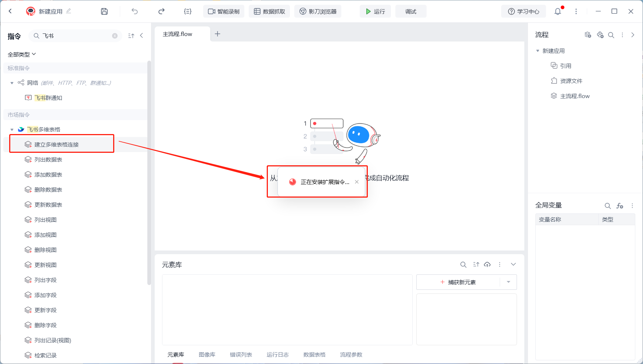Select the 列出视图 command
643x364 pixels.
(46, 220)
